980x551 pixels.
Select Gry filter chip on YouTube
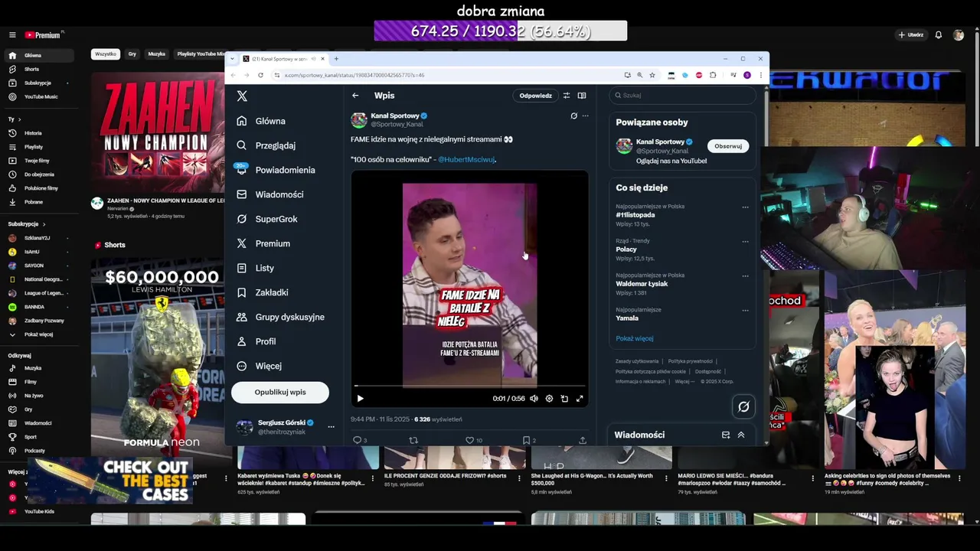click(132, 54)
